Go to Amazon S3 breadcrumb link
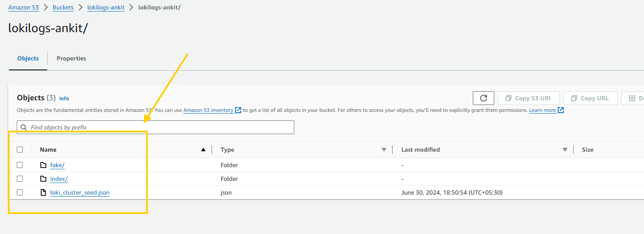 [x=24, y=8]
